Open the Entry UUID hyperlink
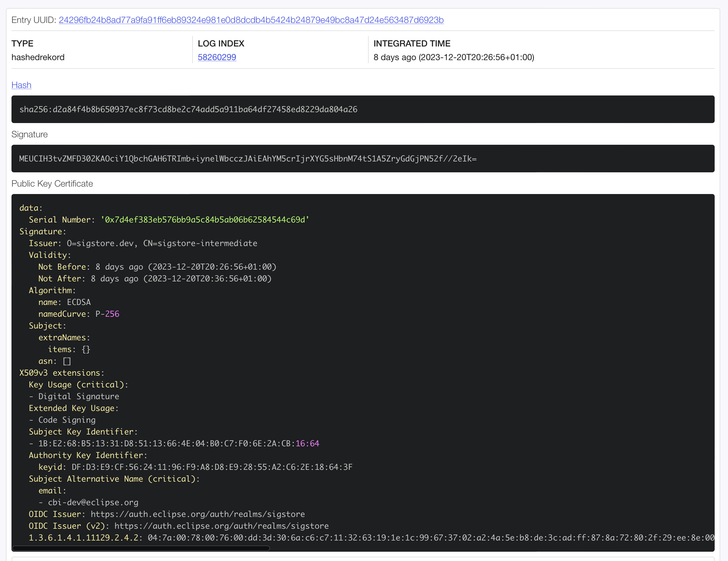 tap(251, 20)
